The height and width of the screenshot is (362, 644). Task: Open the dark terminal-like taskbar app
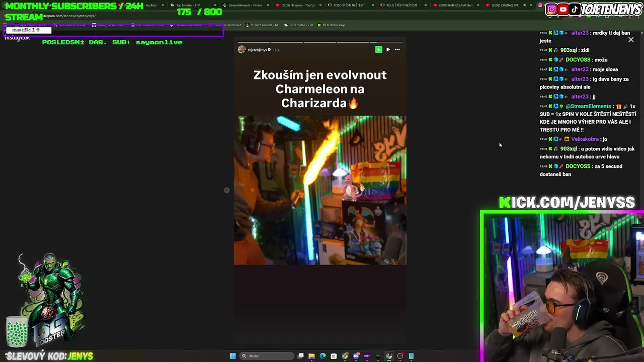pyautogui.click(x=378, y=356)
